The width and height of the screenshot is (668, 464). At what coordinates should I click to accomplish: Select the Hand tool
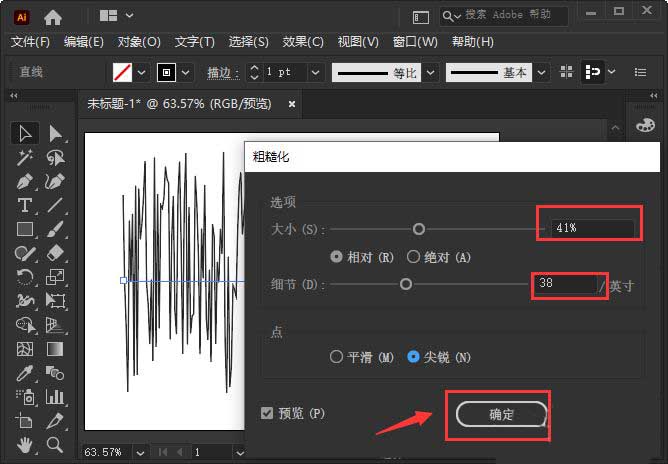(25, 444)
